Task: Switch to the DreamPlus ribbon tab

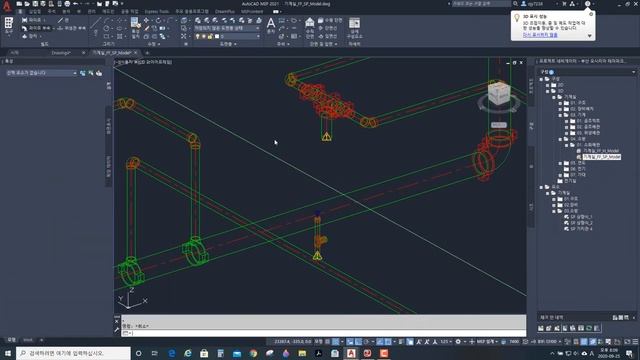Action: point(225,12)
